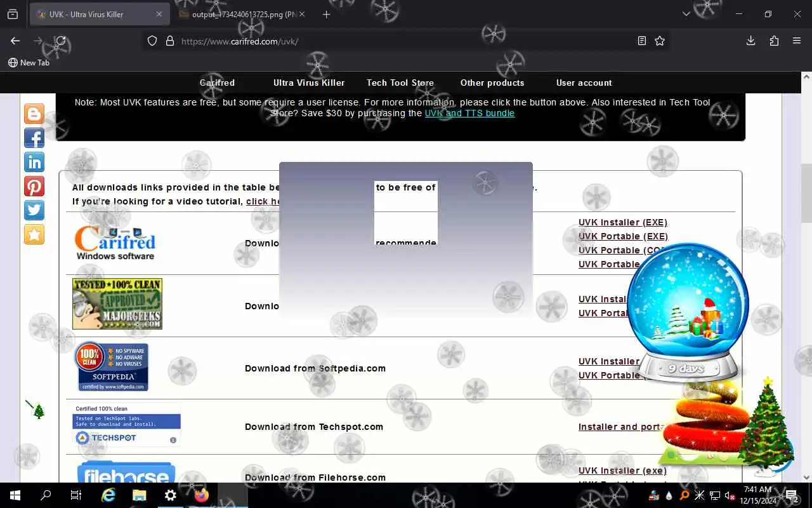Click the yellow star favorites share icon
Image resolution: width=812 pixels, height=508 pixels.
pos(34,234)
